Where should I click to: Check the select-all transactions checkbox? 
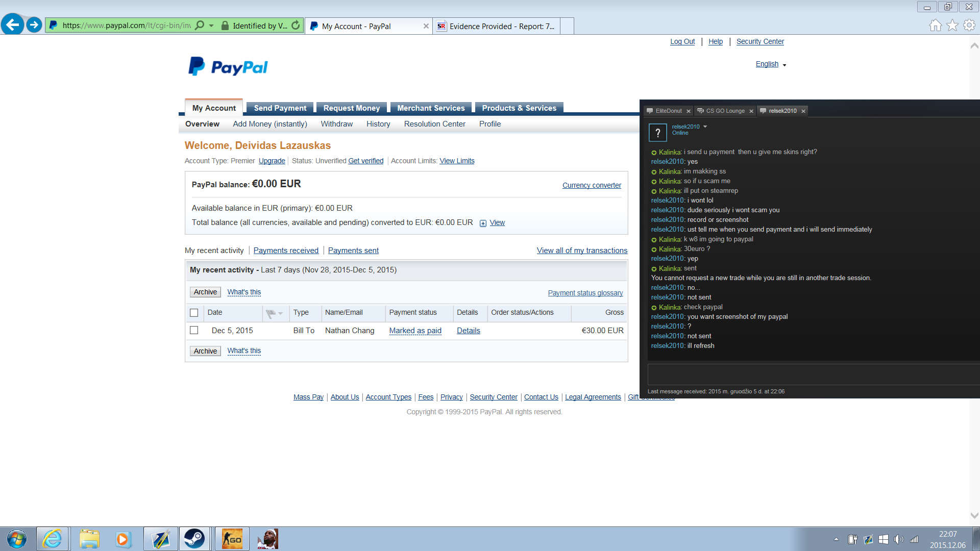pyautogui.click(x=194, y=313)
